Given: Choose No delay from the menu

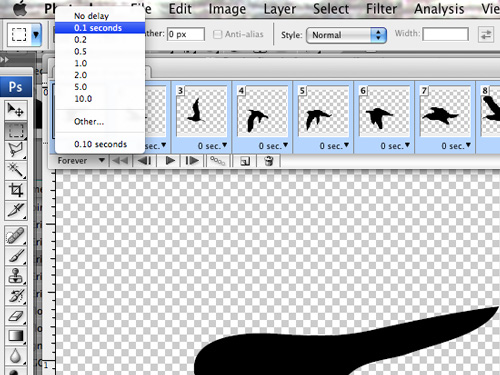Looking at the screenshot, I should coord(100,16).
